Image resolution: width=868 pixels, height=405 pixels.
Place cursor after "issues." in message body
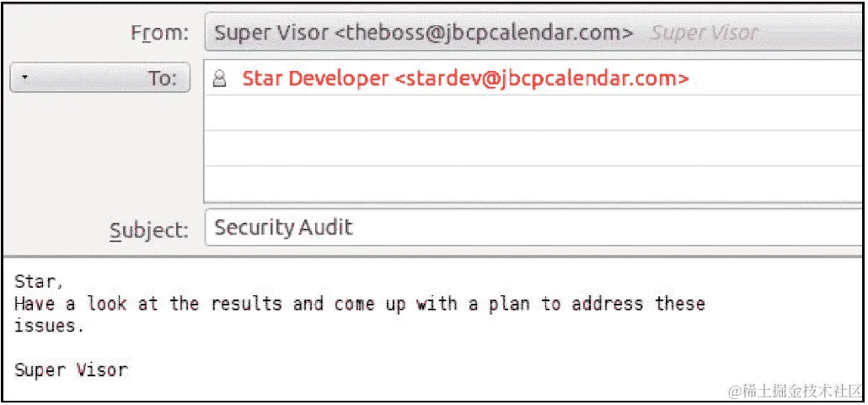[85, 326]
